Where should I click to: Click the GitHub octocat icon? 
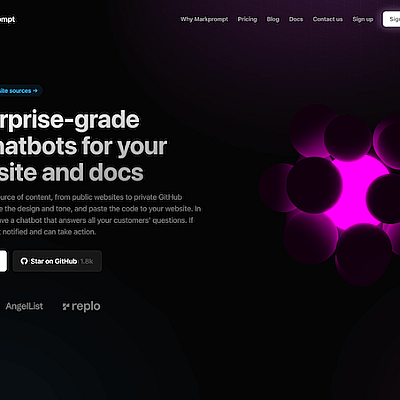tap(24, 261)
